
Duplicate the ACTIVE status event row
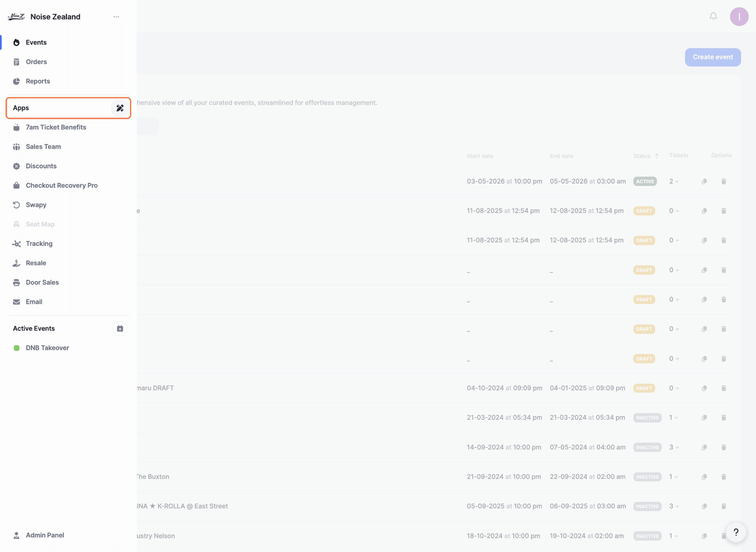(x=704, y=181)
